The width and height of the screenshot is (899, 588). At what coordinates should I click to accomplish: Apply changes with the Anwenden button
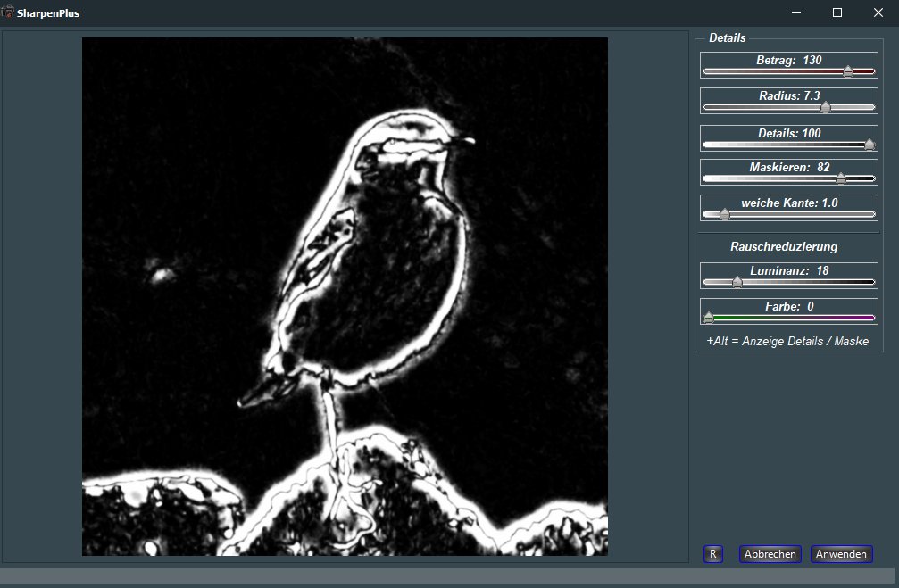tap(841, 554)
